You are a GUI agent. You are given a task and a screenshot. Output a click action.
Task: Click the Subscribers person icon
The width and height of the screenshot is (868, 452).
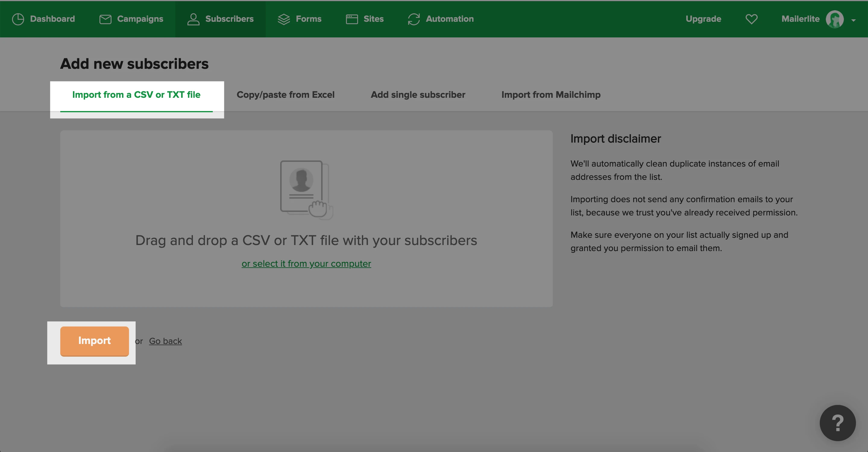[193, 19]
